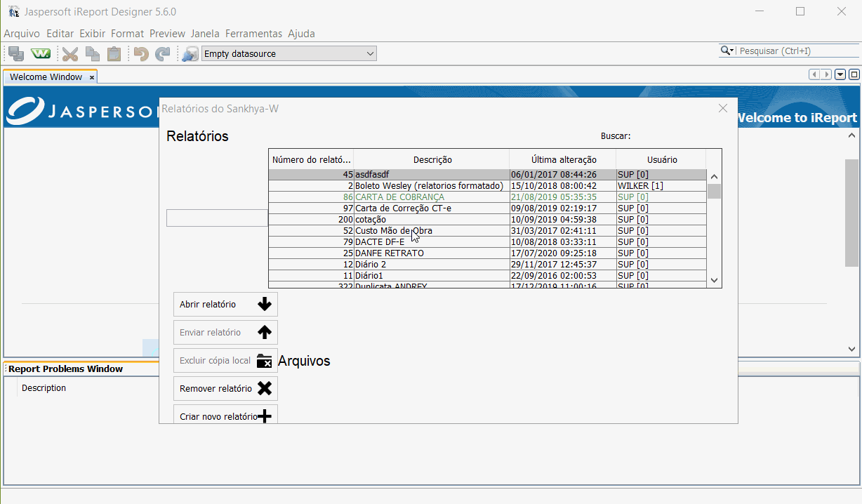Open the document list dropdown arrow
The height and width of the screenshot is (504, 862).
(x=840, y=74)
